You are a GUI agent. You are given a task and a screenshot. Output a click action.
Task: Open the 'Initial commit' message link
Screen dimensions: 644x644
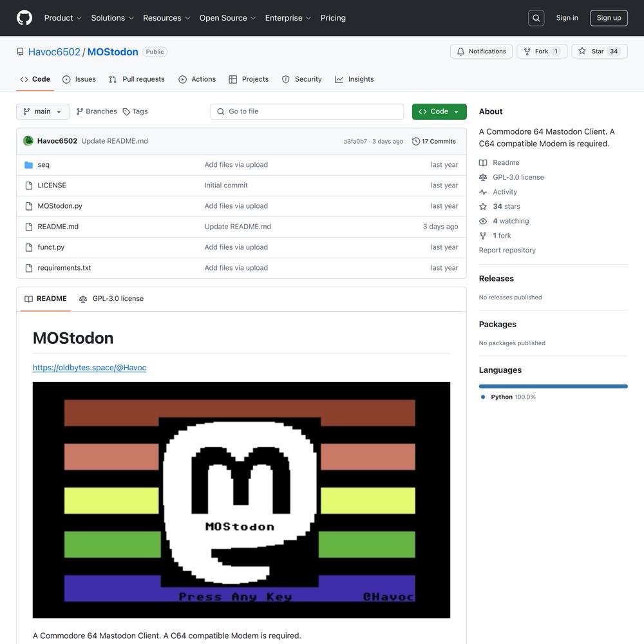pos(226,185)
